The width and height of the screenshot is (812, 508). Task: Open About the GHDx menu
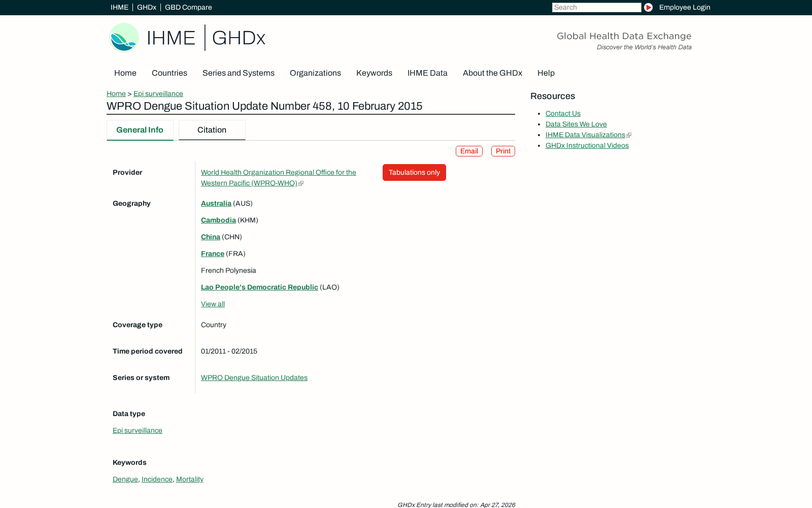(492, 73)
